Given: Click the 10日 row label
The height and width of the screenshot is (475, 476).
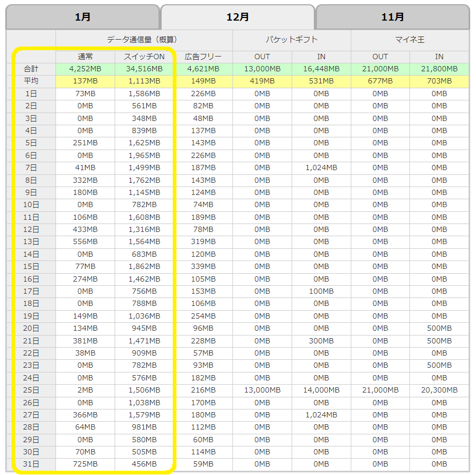Looking at the screenshot, I should 31,205.
